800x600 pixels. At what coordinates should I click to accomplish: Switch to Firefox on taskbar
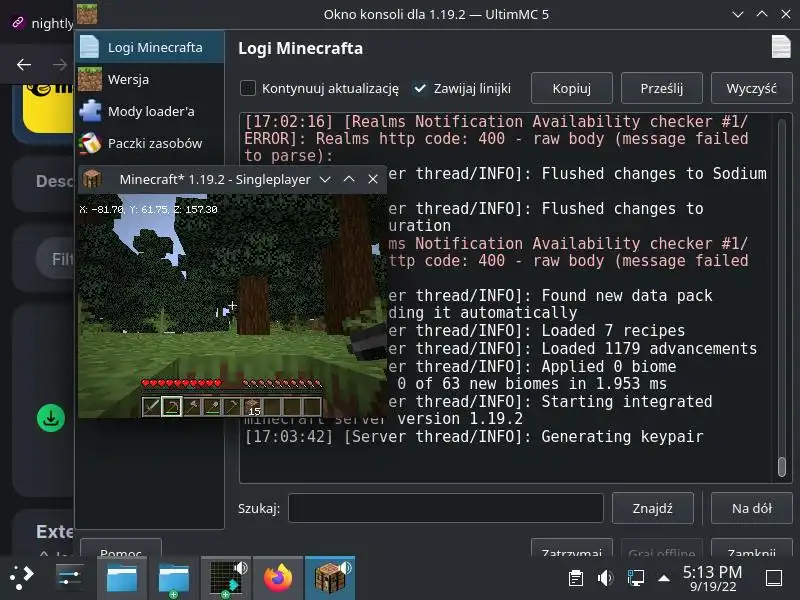(278, 578)
